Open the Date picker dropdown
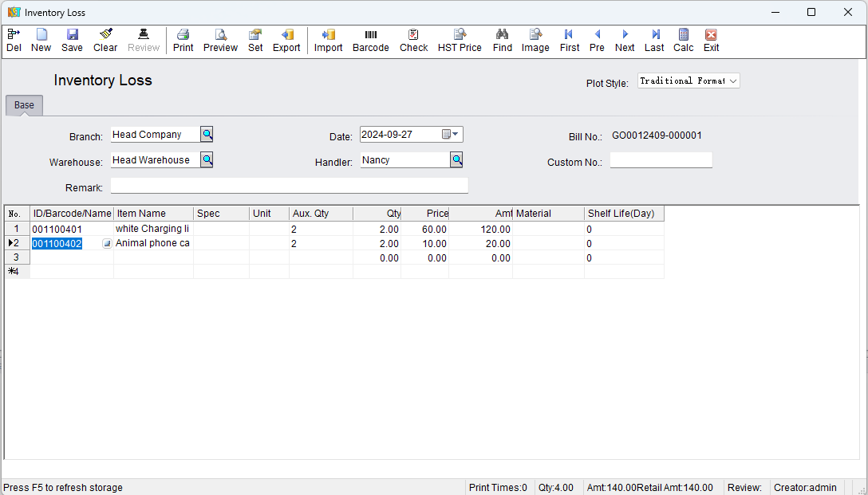The height and width of the screenshot is (495, 868). point(455,135)
